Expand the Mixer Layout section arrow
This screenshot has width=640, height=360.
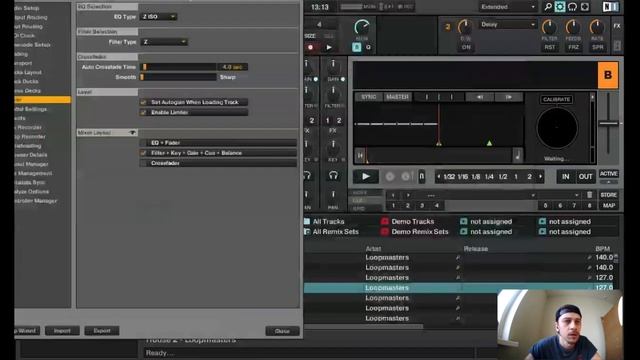pos(132,133)
